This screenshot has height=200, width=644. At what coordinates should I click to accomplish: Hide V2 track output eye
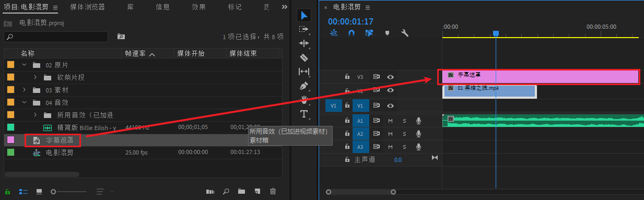pyautogui.click(x=390, y=91)
